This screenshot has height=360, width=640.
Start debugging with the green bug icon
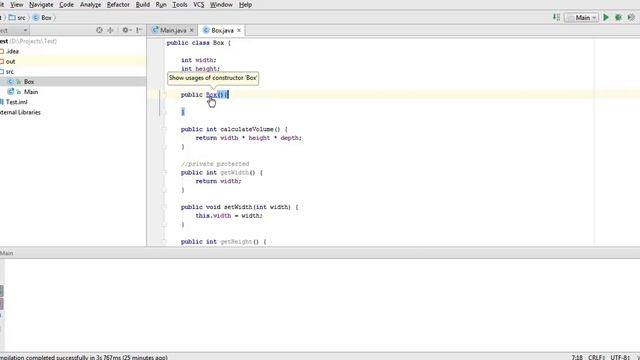coord(618,18)
